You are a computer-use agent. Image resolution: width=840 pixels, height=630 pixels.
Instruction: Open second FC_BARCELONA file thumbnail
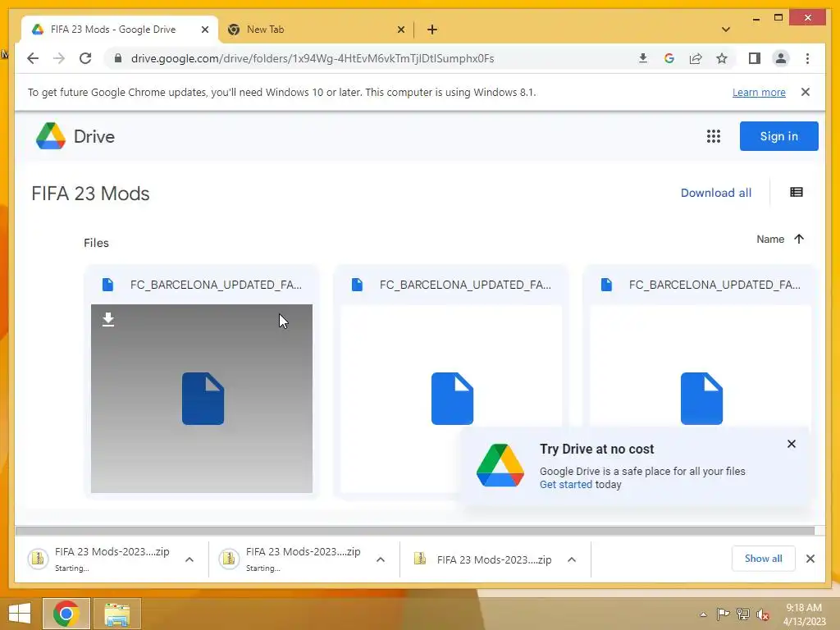coord(451,399)
